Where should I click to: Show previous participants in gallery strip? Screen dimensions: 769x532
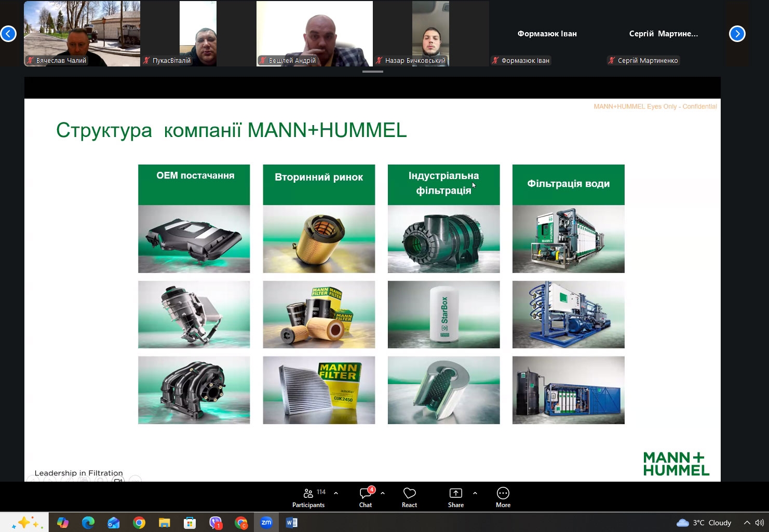coord(8,34)
